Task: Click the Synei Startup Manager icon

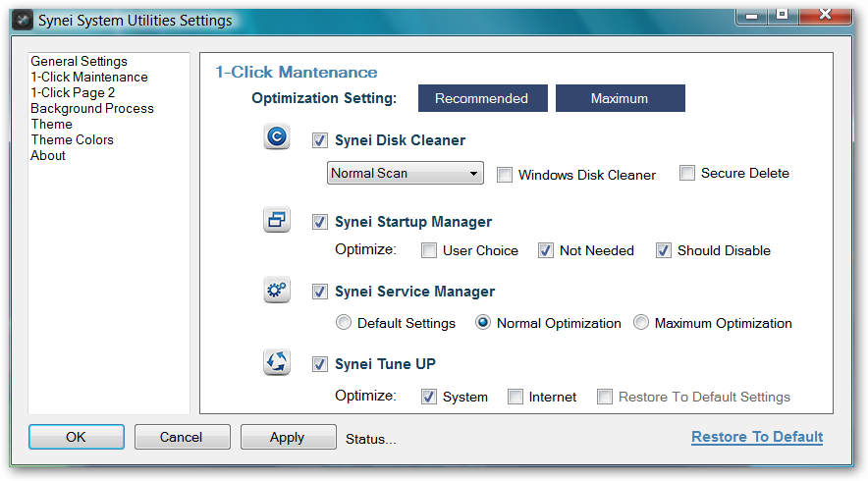Action: pos(277,220)
